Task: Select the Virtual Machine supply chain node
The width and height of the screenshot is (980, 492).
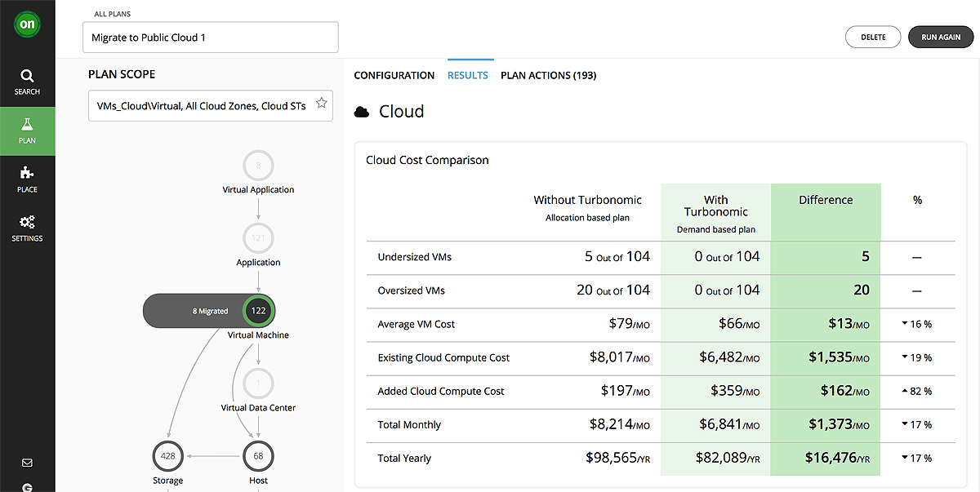Action: [258, 311]
